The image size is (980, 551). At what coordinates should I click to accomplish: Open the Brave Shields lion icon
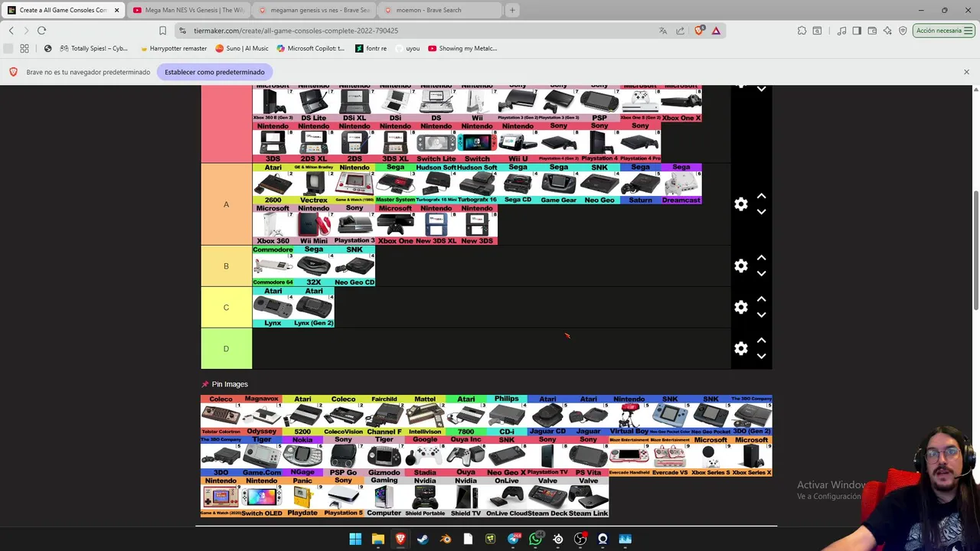click(x=699, y=31)
